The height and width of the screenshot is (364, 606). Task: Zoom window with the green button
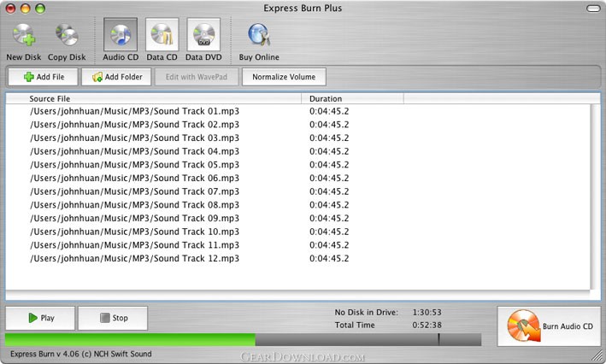40,8
